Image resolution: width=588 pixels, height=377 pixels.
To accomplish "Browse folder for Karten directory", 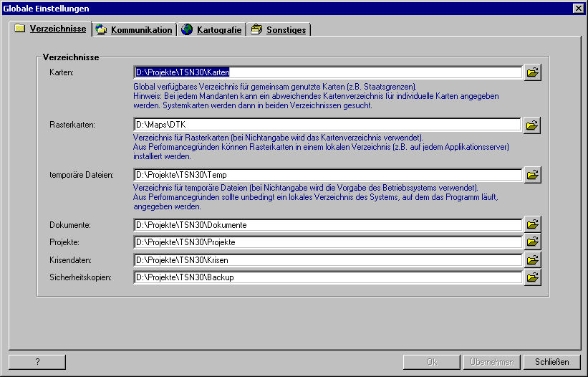I will click(x=533, y=72).
